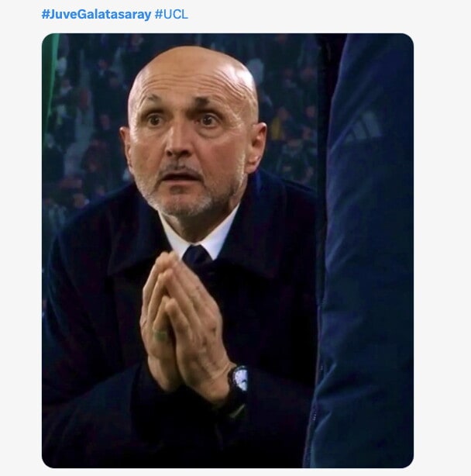The image size is (471, 476).
Task: Click the #UCL hashtag
Action: click(x=171, y=14)
